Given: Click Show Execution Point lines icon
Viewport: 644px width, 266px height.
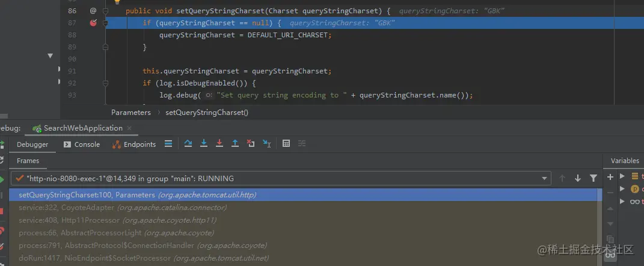Looking at the screenshot, I should pyautogui.click(x=168, y=143).
